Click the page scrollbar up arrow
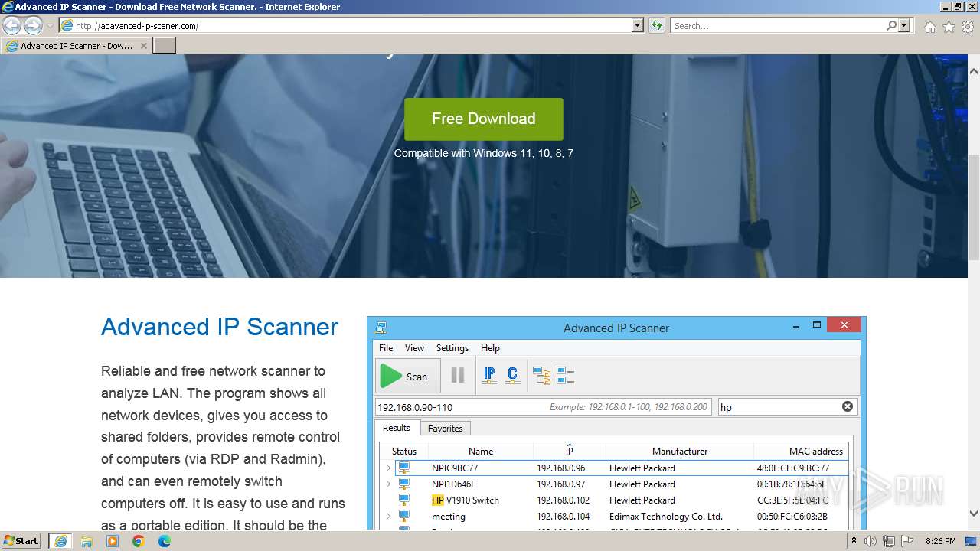This screenshot has width=980, height=551. [973, 70]
